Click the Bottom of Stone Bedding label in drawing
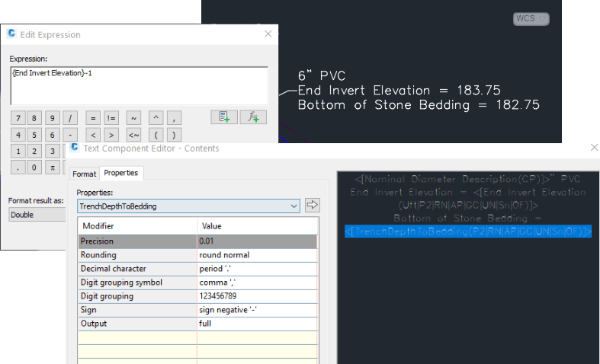Viewport: 600px width, 364px height. 419,105
